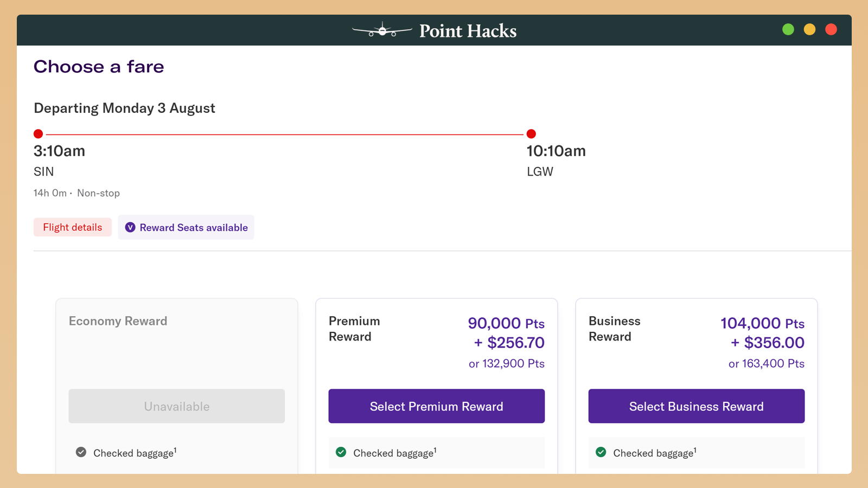The height and width of the screenshot is (488, 868).
Task: Click green checkmark icon under Business Reward
Action: coord(601,452)
